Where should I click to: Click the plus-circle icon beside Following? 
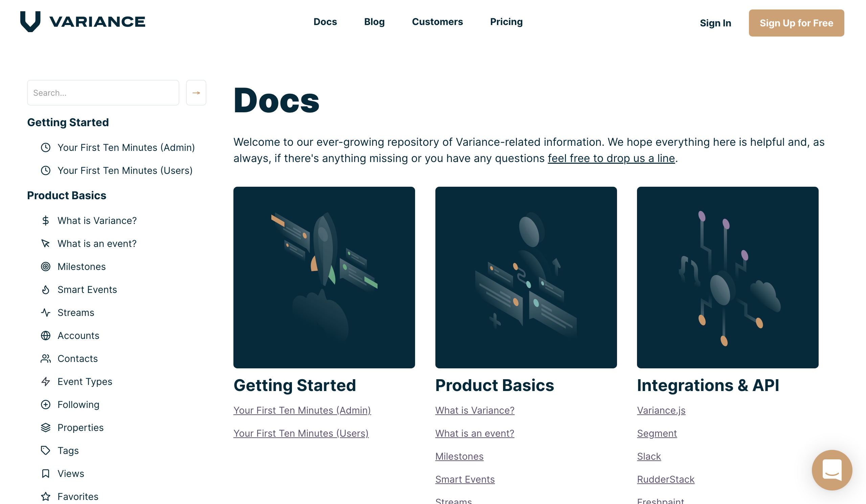point(46,405)
